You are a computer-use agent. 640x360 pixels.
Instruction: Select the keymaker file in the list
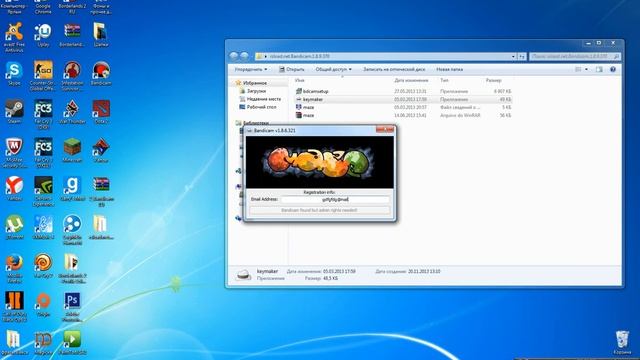coord(313,99)
